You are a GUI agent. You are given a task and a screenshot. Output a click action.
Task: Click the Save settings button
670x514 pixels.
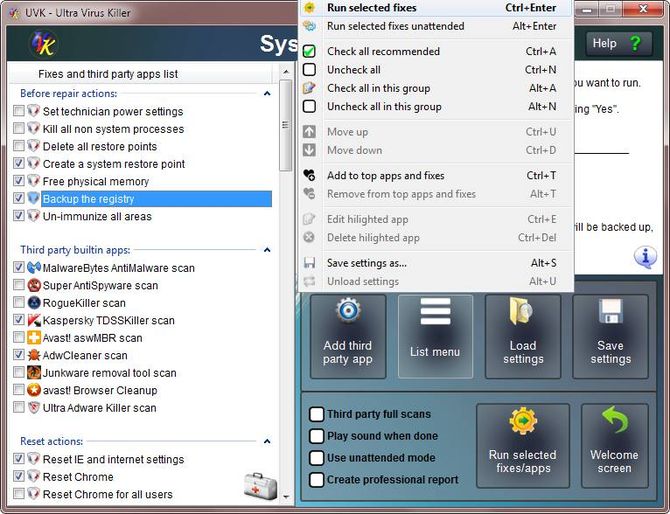610,336
